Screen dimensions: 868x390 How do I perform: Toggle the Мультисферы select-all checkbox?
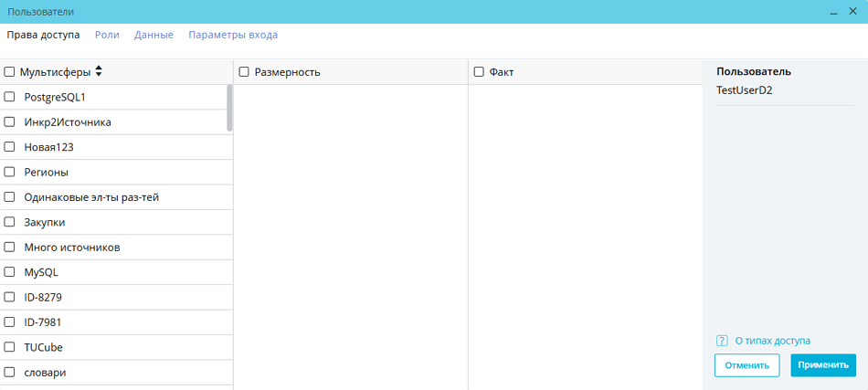click(x=10, y=72)
